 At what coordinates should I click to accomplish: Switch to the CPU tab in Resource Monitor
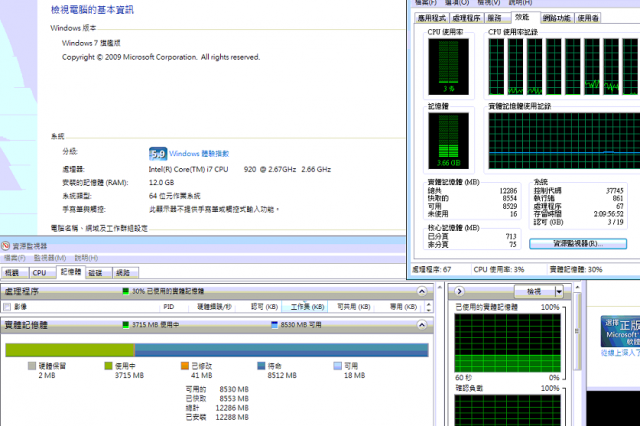[42, 273]
